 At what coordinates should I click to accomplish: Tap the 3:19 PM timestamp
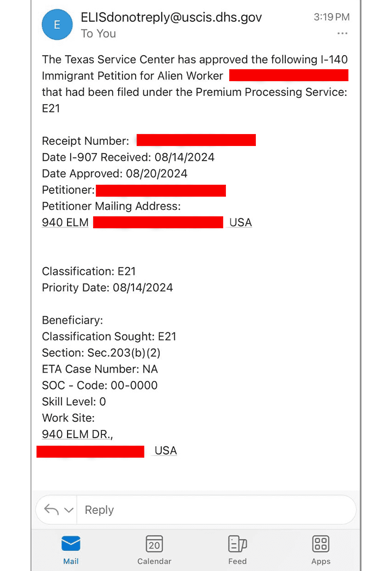tap(332, 17)
